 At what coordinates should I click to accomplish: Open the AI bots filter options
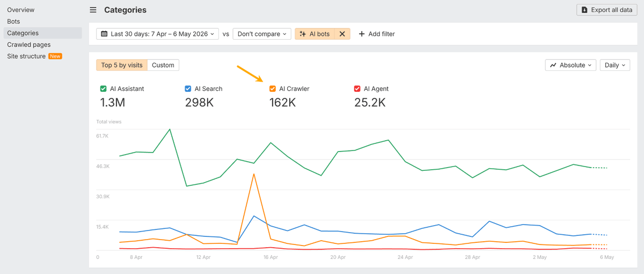coord(315,34)
